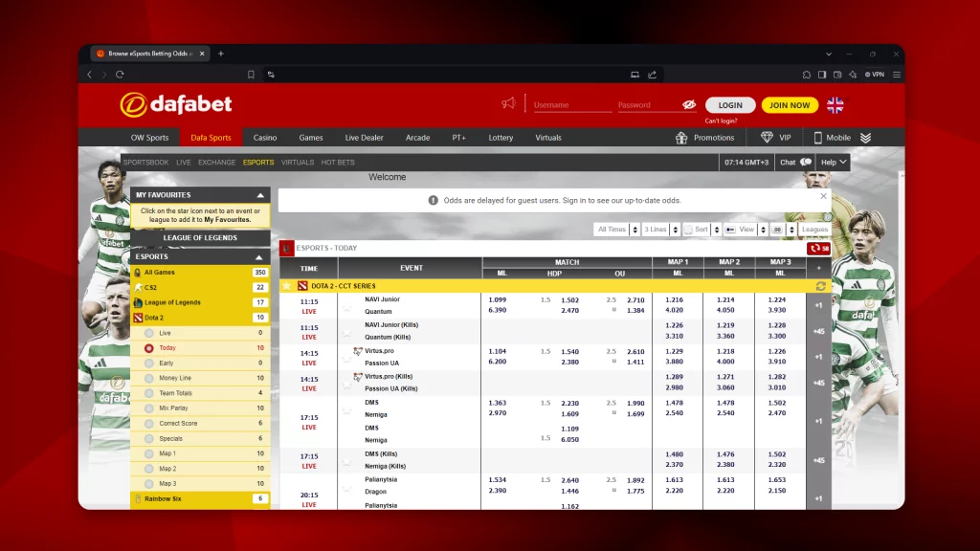Bookmark this page in the browser
Screen dimensions: 980x551
click(x=251, y=75)
